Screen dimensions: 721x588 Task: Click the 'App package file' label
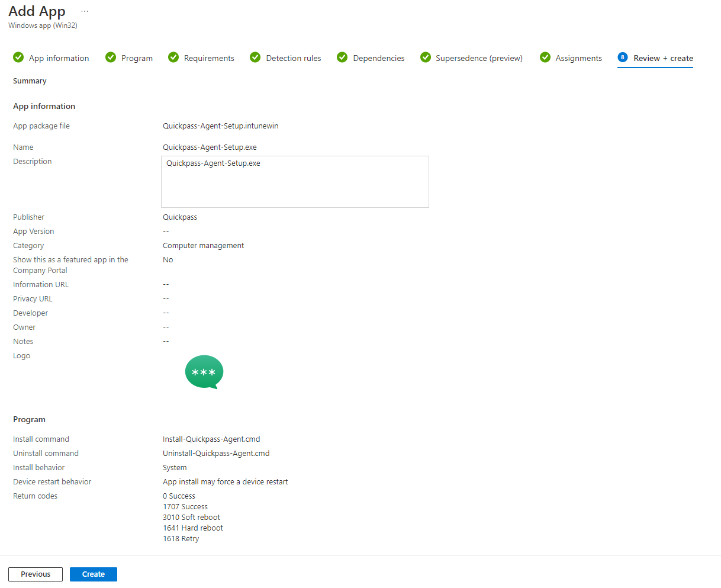point(41,126)
